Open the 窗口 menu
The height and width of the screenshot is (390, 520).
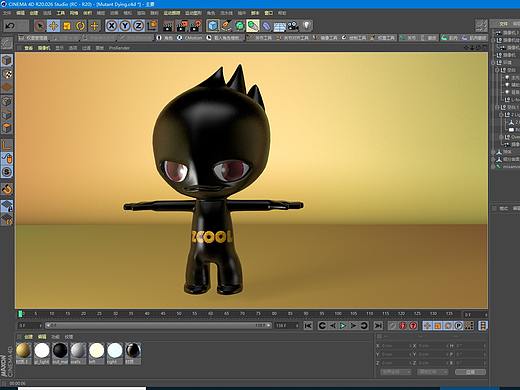coord(268,13)
